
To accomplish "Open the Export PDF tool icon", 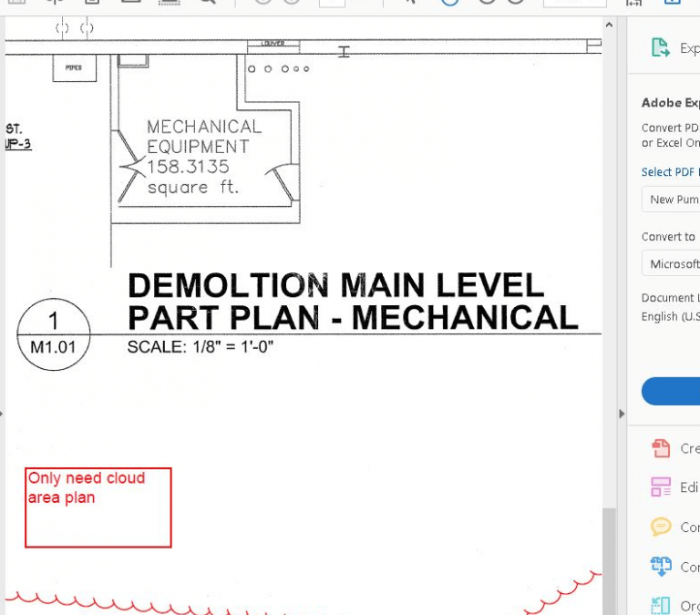I will [661, 47].
